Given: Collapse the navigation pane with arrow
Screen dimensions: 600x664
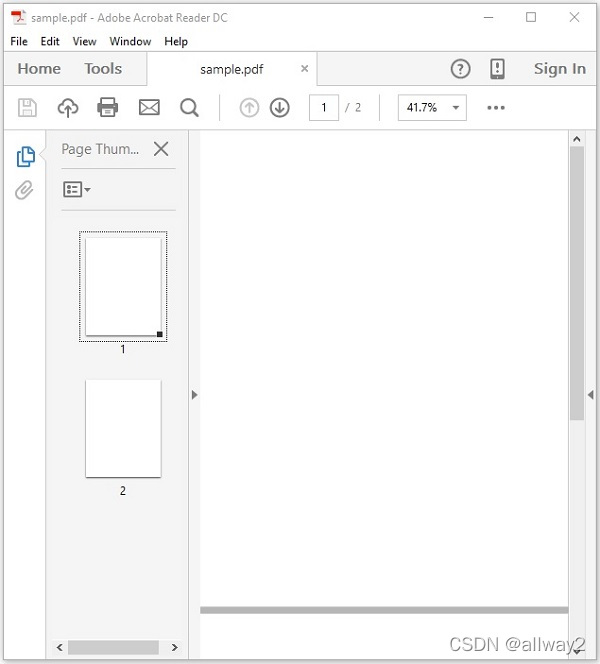Looking at the screenshot, I should [194, 395].
